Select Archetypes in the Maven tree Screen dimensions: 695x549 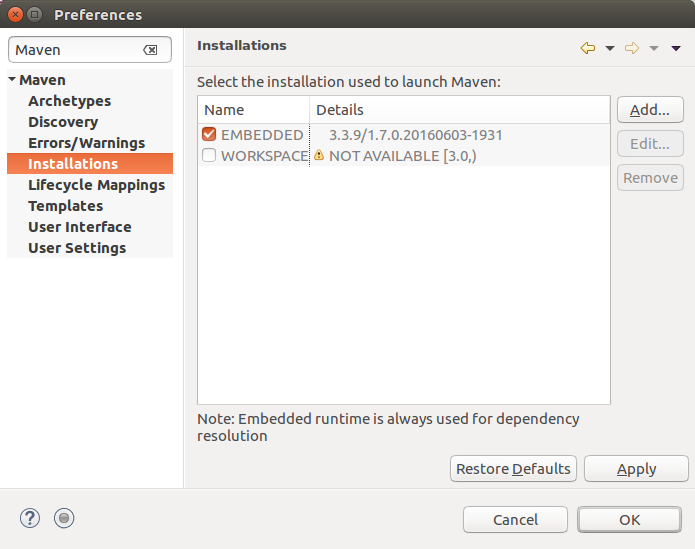point(70,101)
